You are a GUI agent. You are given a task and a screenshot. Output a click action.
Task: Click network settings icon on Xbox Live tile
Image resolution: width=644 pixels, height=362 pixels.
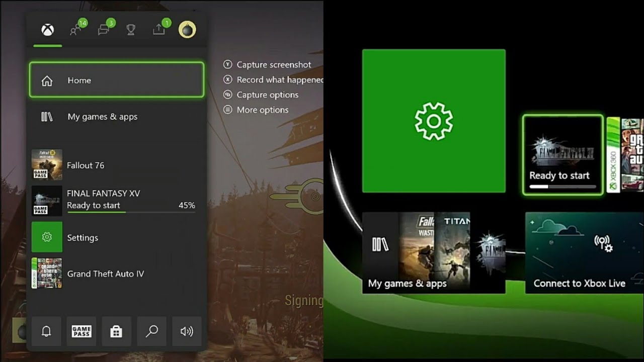tap(603, 243)
